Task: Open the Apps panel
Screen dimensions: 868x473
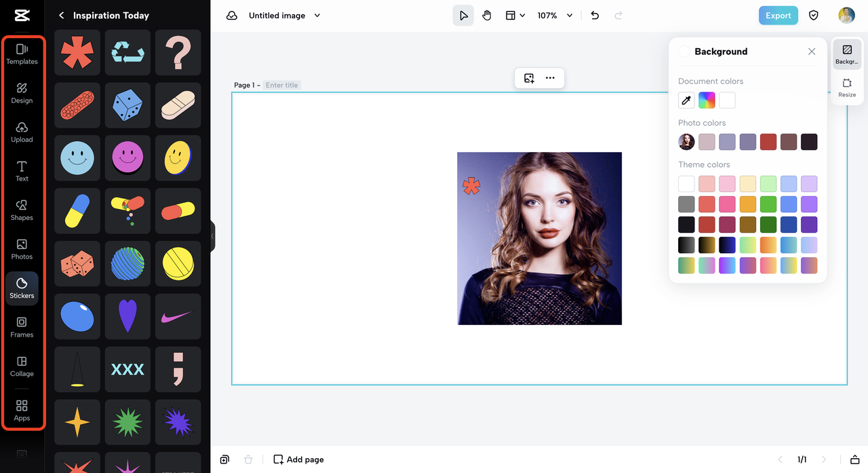Action: click(22, 411)
